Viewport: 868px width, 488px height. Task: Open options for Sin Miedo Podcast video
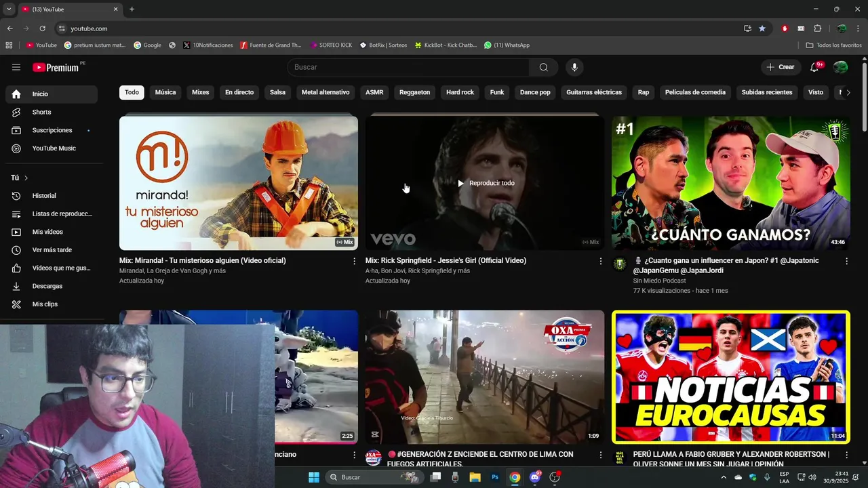(846, 261)
